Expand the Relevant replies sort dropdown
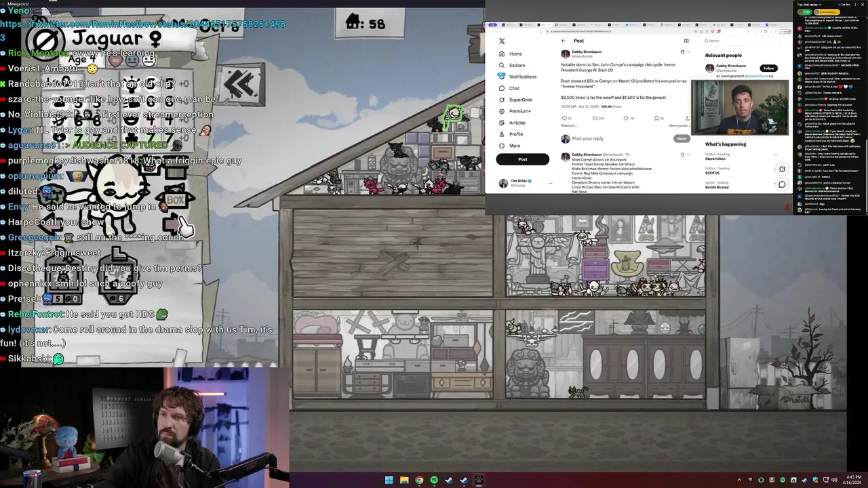 click(568, 125)
